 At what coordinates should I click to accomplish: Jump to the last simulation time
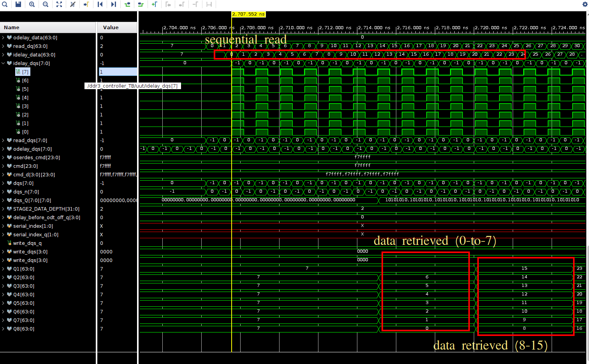[x=114, y=4]
